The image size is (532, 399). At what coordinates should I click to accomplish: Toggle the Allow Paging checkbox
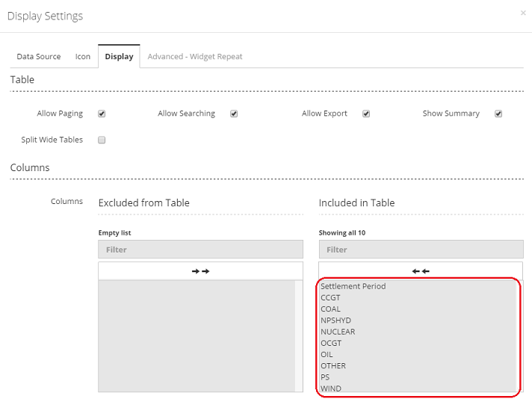tap(102, 114)
